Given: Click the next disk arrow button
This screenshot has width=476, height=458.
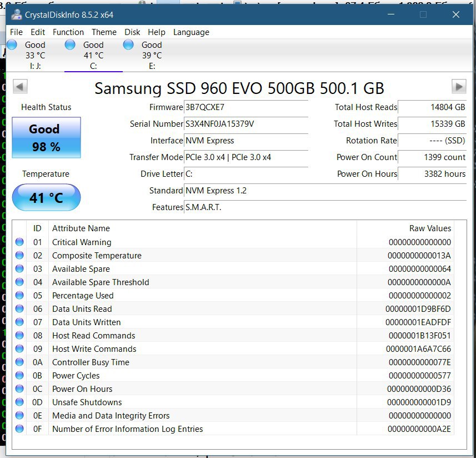Looking at the screenshot, I should [x=459, y=87].
